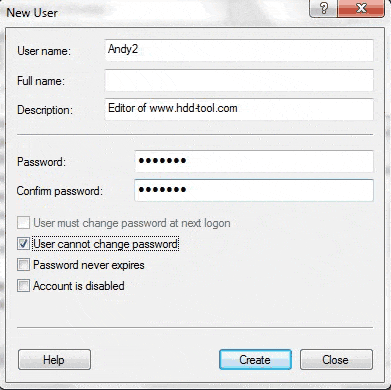391x390 pixels.
Task: Click the question mark help icon in title bar
Action: tap(323, 8)
